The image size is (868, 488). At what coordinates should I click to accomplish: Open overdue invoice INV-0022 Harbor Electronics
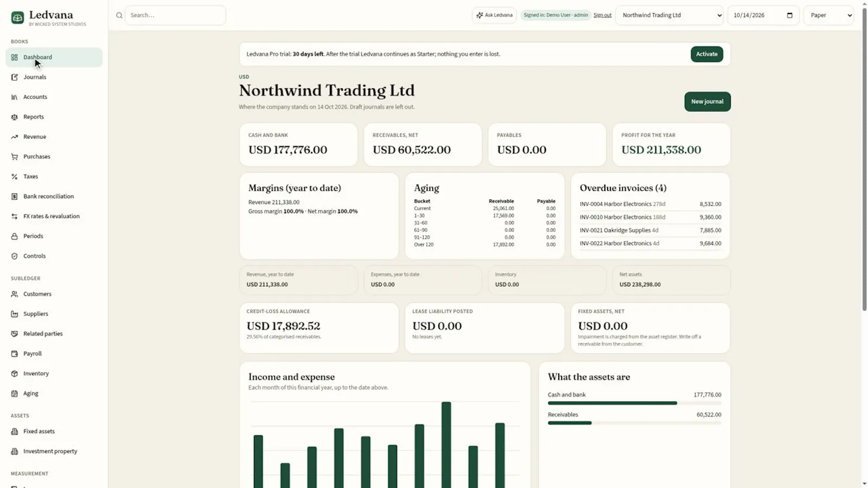(x=650, y=243)
